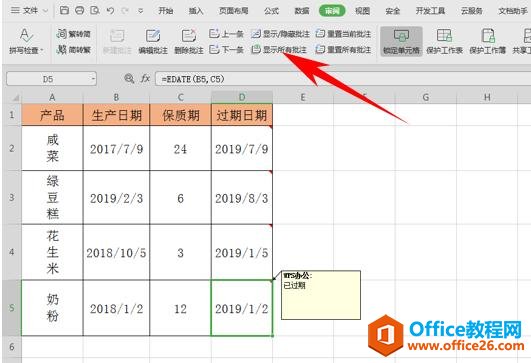The width and height of the screenshot is (531, 363).
Task: Click the 产品 header cell
Action: pyautogui.click(x=52, y=115)
